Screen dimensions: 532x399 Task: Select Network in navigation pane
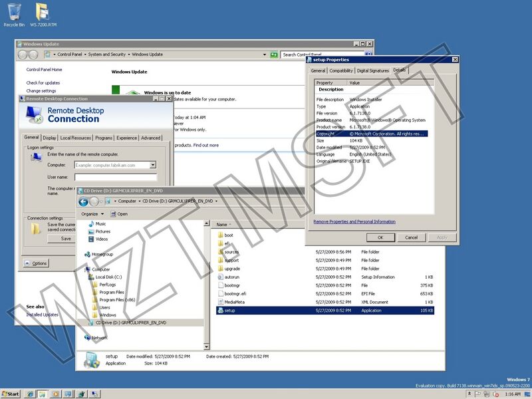(96, 338)
